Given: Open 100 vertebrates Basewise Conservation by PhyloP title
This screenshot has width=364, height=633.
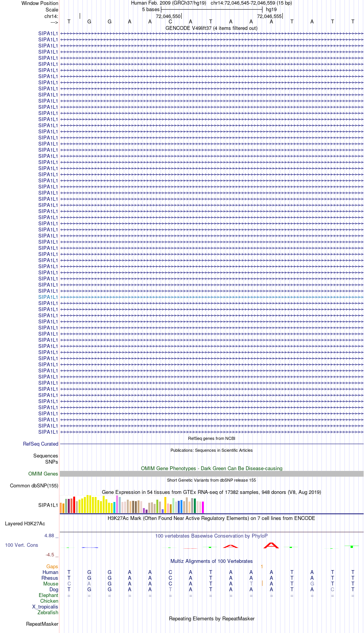Looking at the screenshot, I should tap(212, 536).
